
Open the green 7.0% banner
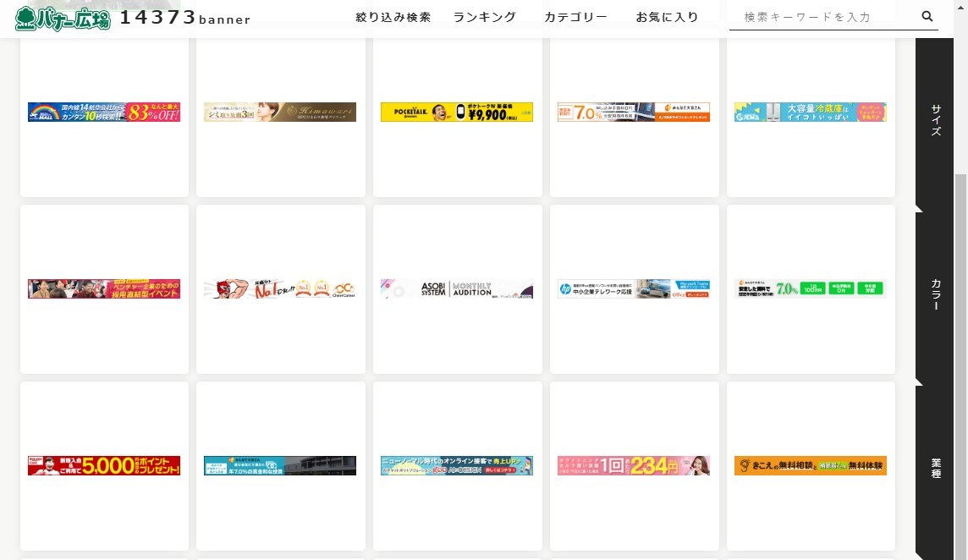pyautogui.click(x=811, y=289)
